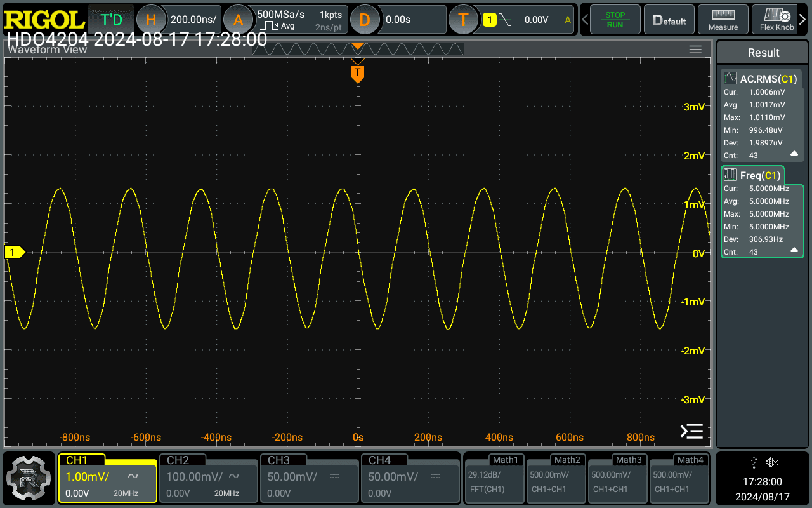The height and width of the screenshot is (508, 812).
Task: Toggle channel CH4 on or off
Action: [410, 478]
